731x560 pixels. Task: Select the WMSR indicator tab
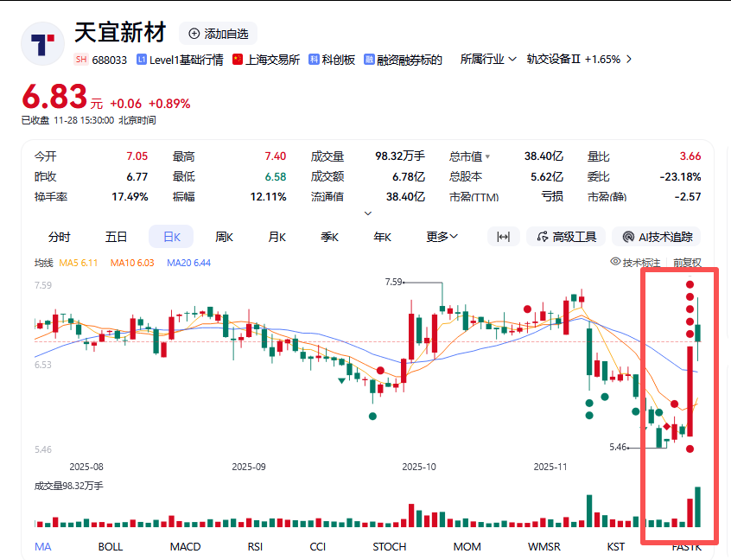click(x=544, y=546)
